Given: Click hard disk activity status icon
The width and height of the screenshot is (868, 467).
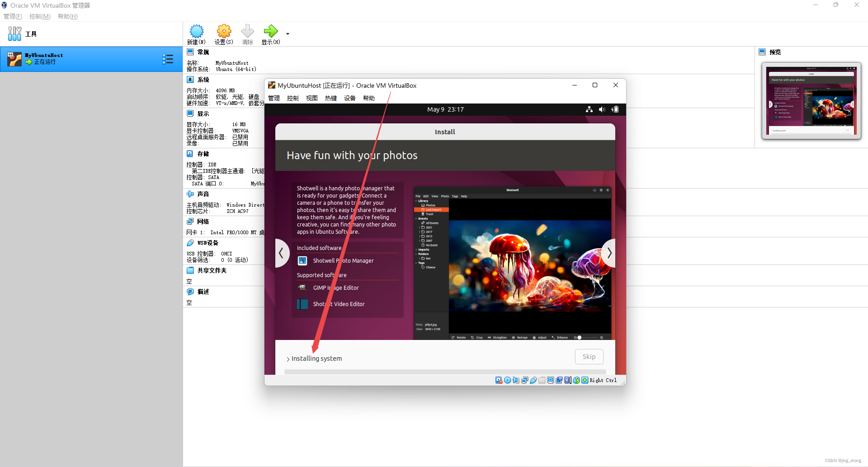Looking at the screenshot, I should 499,380.
